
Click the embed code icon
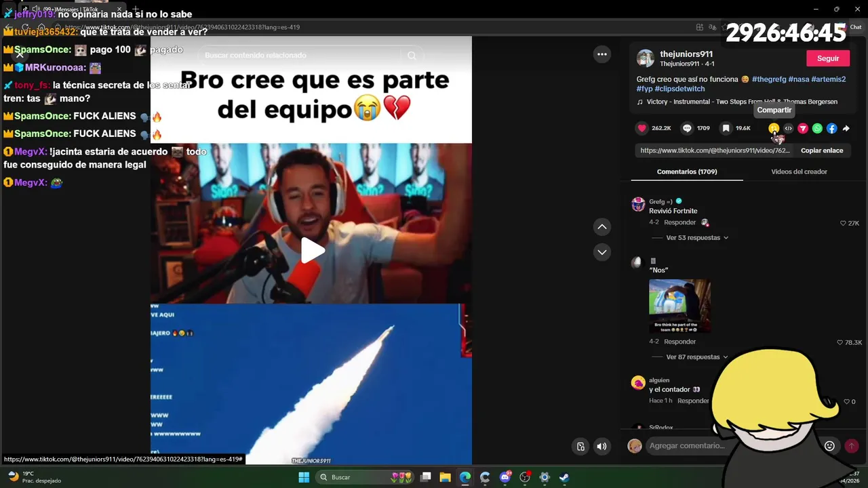click(x=788, y=128)
